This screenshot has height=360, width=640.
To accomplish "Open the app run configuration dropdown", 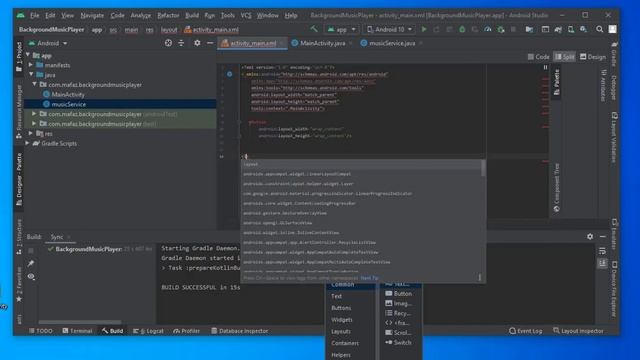I will [342, 29].
